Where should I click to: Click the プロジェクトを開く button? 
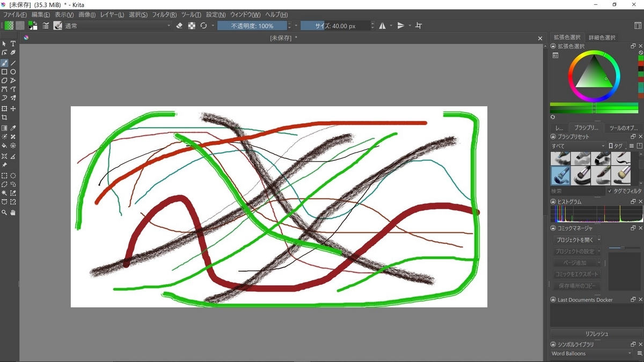pos(574,240)
